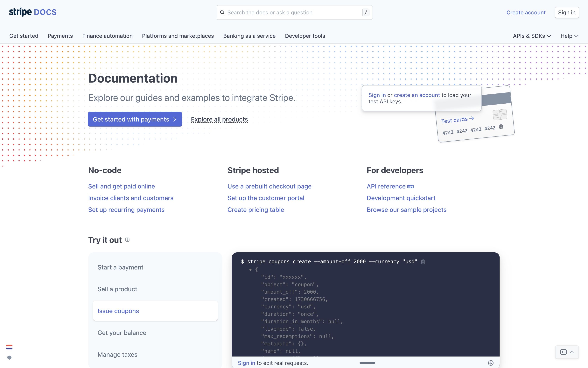Click the slash shortcut key icon

point(366,12)
